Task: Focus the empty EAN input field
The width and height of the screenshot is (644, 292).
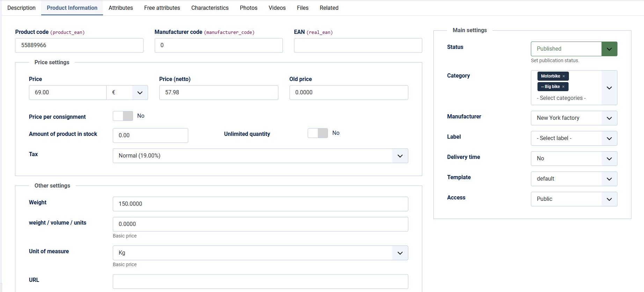Action: click(358, 45)
